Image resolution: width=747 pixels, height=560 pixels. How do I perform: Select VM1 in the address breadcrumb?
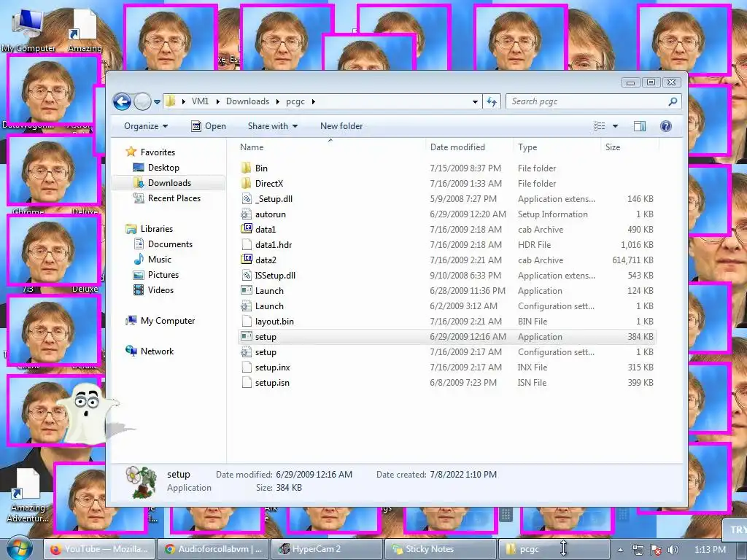[200, 101]
